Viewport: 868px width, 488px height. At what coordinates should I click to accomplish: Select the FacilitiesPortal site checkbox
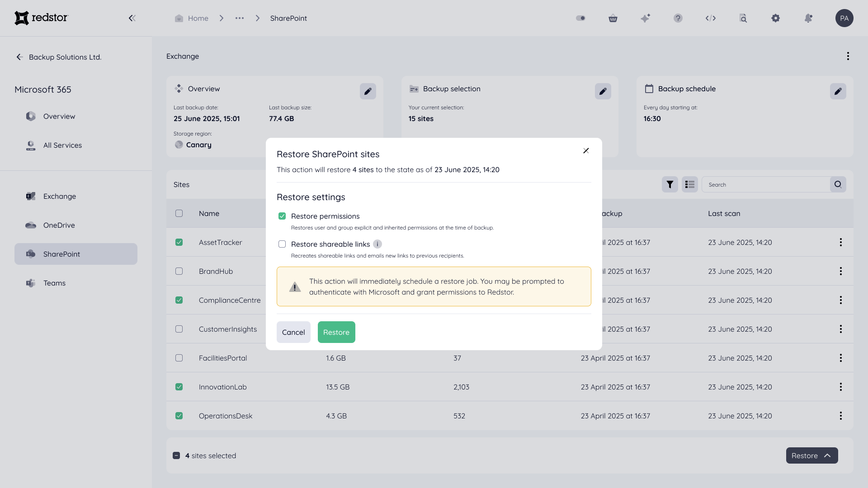point(179,358)
